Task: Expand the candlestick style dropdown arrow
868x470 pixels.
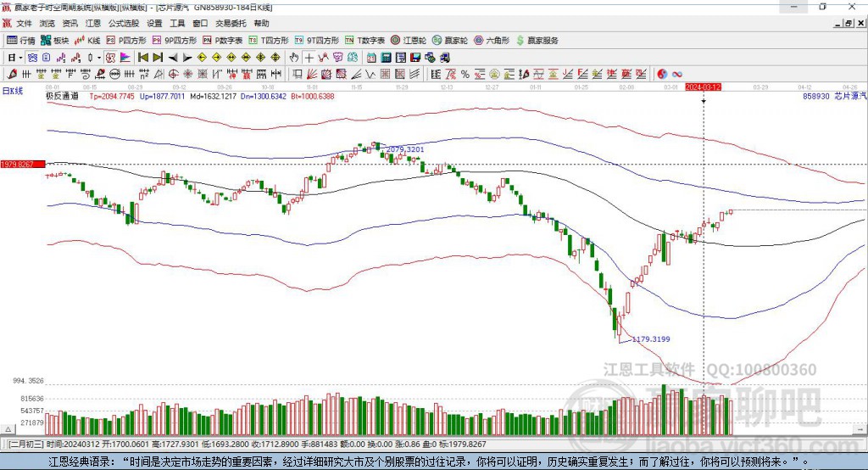Action: (99, 58)
